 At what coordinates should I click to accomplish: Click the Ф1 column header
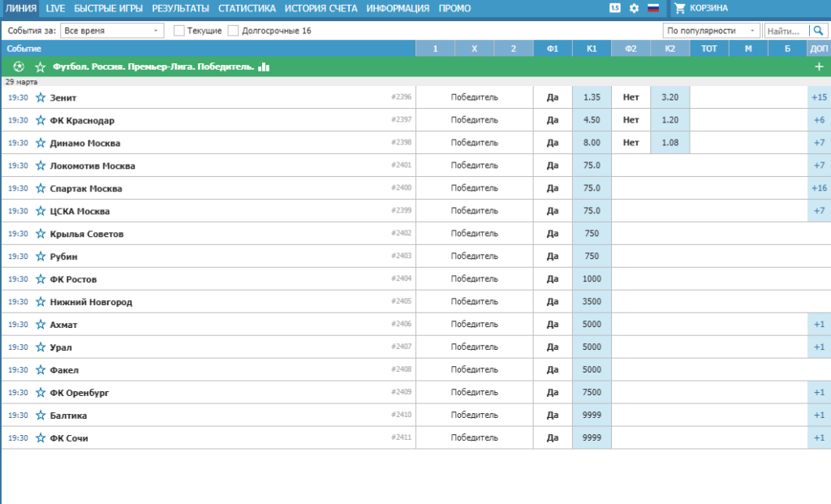pyautogui.click(x=553, y=49)
